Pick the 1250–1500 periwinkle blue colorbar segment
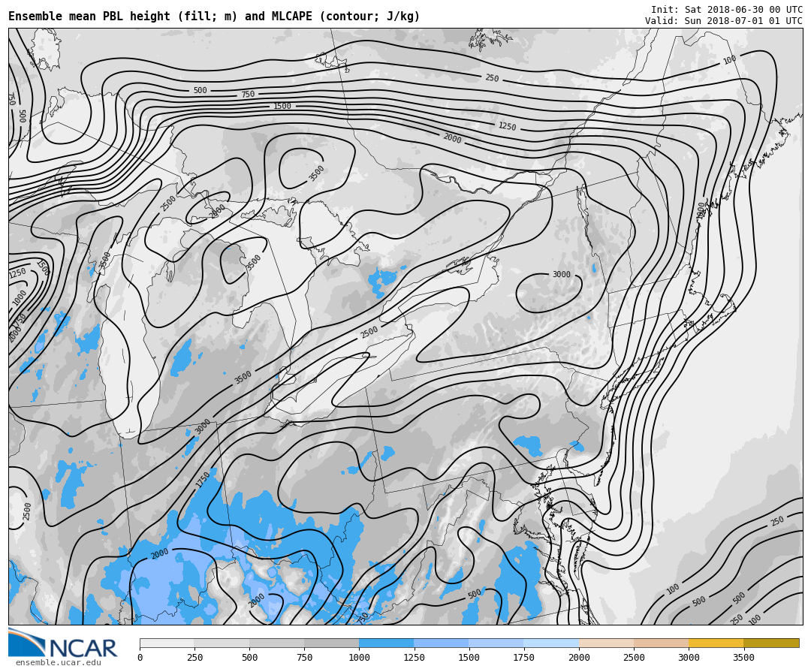Image resolution: width=811 pixels, height=672 pixels. (x=442, y=643)
